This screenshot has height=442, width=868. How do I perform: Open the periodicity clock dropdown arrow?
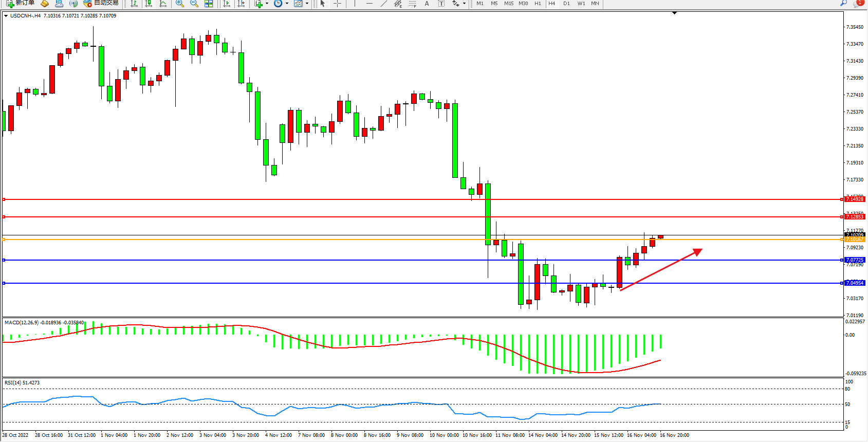287,4
